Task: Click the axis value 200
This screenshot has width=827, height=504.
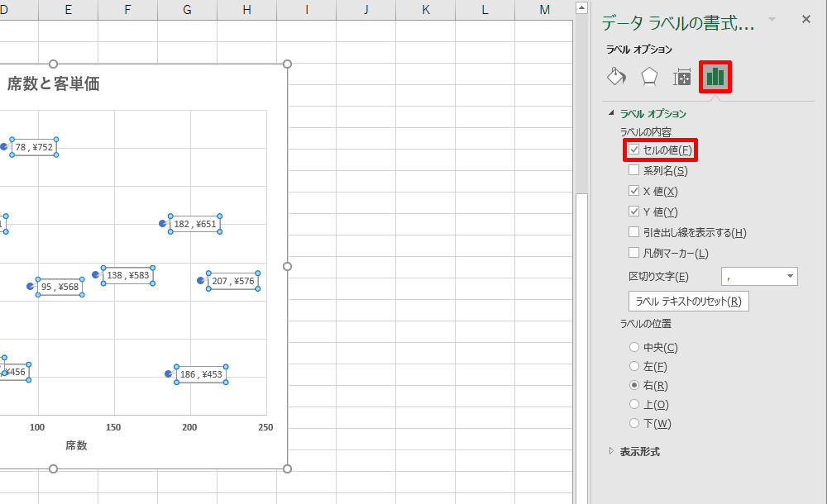Action: click(189, 427)
